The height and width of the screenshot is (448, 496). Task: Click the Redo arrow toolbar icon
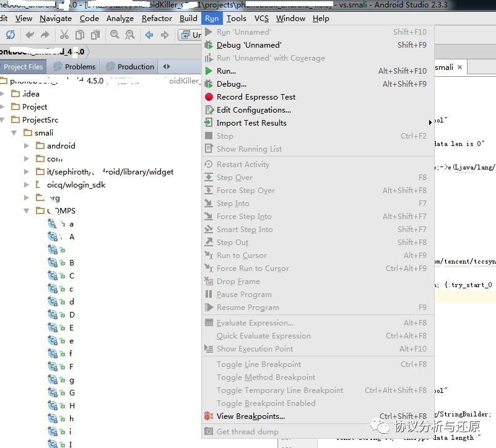pos(45,35)
